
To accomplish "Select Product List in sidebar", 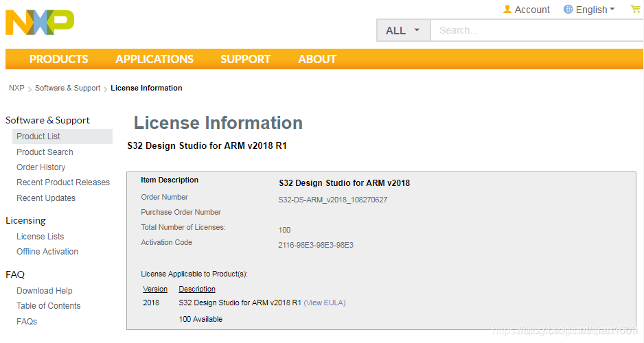I will click(x=38, y=137).
